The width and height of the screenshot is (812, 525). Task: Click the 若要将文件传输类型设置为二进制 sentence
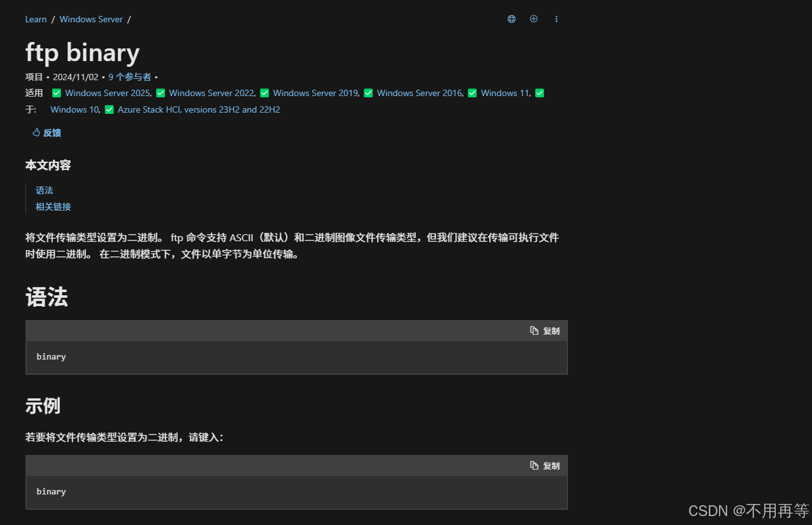click(x=125, y=438)
